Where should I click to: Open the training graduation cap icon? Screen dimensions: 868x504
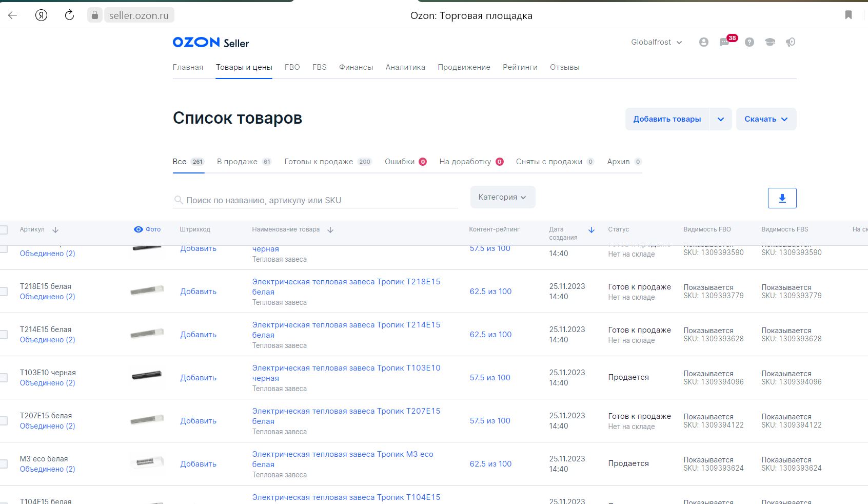click(x=770, y=42)
